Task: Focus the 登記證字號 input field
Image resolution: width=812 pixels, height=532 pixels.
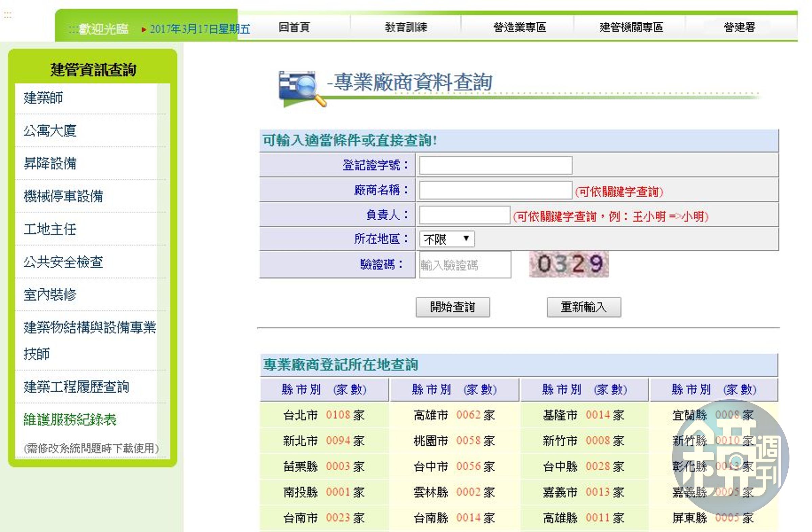Action: tap(495, 165)
